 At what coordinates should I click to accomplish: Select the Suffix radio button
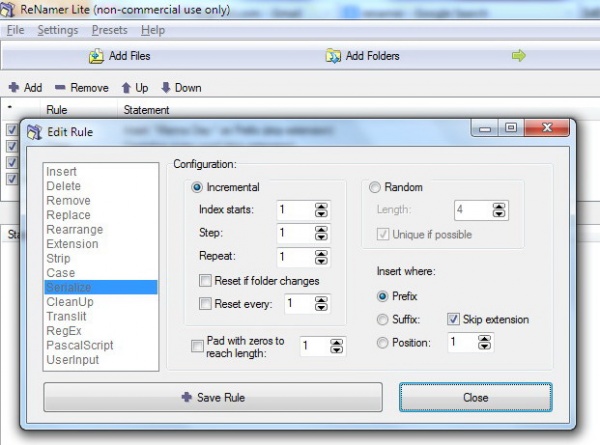click(382, 319)
